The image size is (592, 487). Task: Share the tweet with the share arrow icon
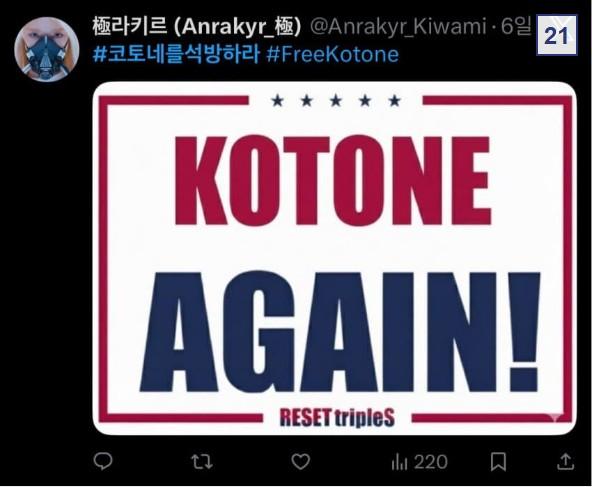(565, 461)
